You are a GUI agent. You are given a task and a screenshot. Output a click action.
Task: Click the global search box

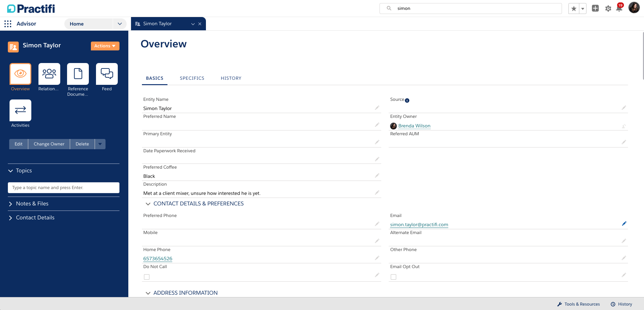pos(471,9)
